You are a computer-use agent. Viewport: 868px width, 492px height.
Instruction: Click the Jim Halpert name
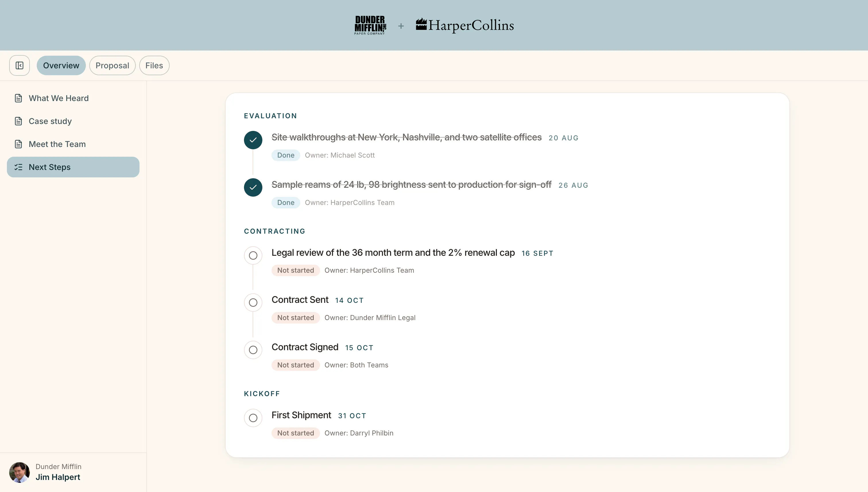pos(58,477)
